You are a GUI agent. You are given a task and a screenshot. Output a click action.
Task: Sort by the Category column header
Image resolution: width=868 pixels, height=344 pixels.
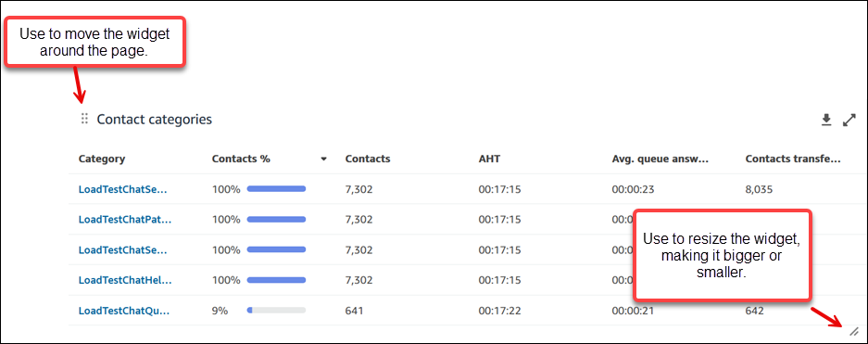point(102,159)
